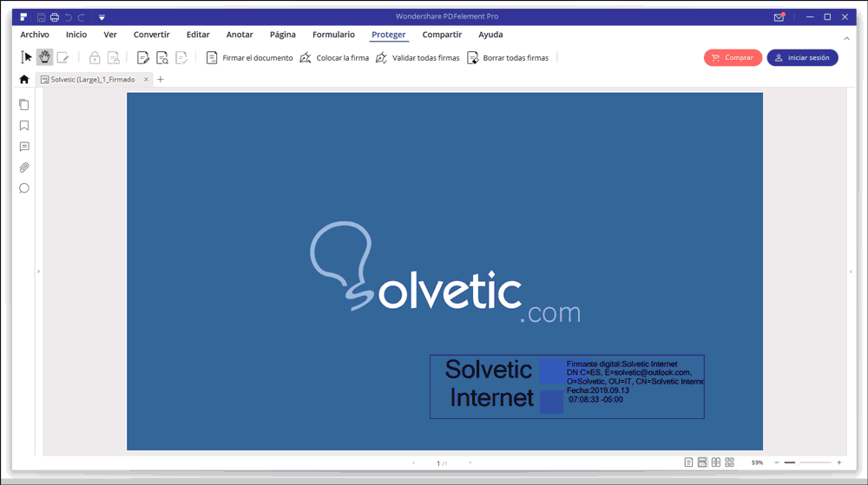The image size is (868, 485).
Task: Go to the Home screen icon
Action: 23,80
